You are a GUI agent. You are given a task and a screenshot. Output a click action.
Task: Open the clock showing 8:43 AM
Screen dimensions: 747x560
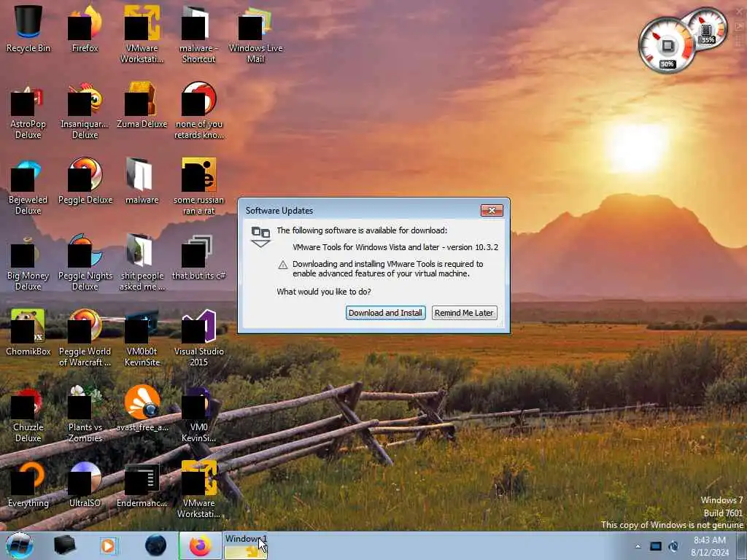[710, 546]
